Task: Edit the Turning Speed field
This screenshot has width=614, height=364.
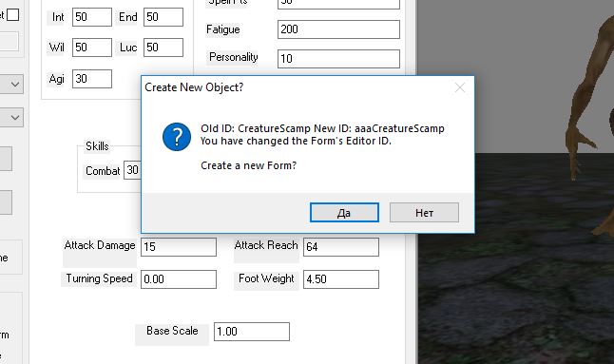Action: click(179, 279)
